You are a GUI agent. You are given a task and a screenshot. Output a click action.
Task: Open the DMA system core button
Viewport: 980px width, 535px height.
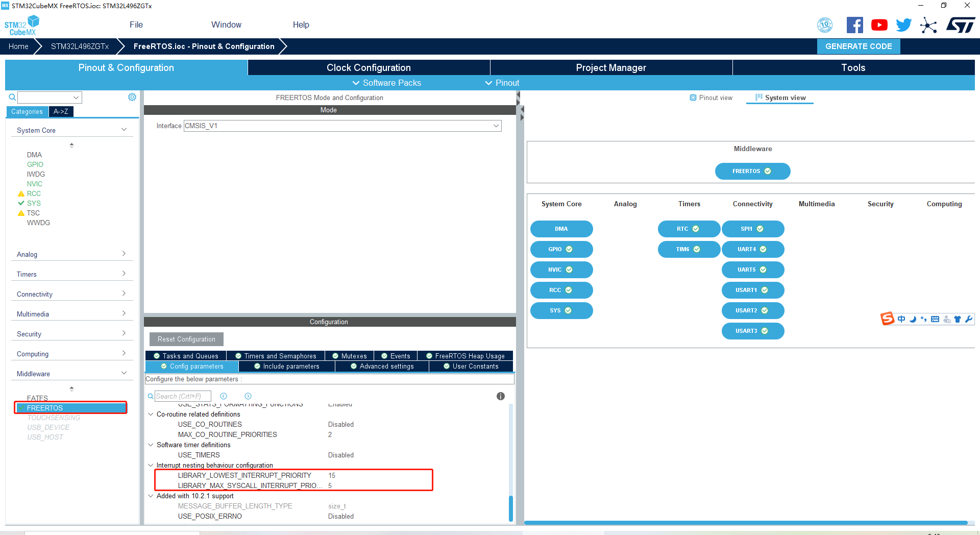[x=561, y=229]
